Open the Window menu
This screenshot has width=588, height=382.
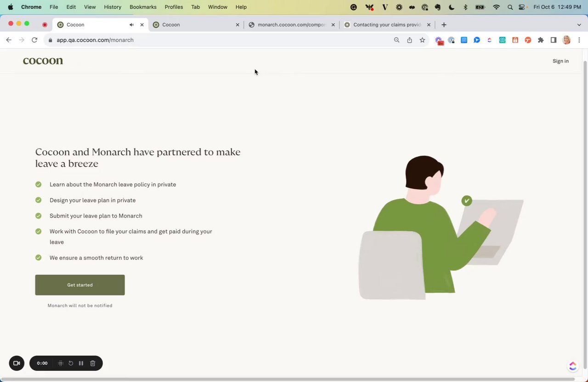(x=218, y=7)
